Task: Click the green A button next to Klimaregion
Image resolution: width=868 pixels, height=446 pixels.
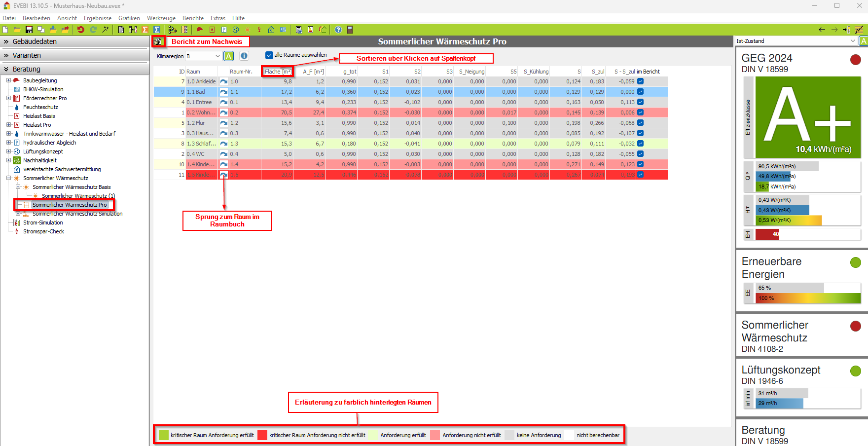Action: click(229, 56)
